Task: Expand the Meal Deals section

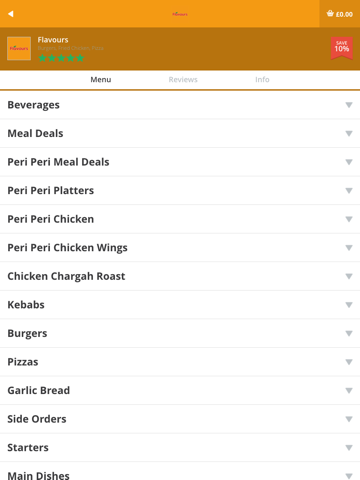Action: (180, 133)
